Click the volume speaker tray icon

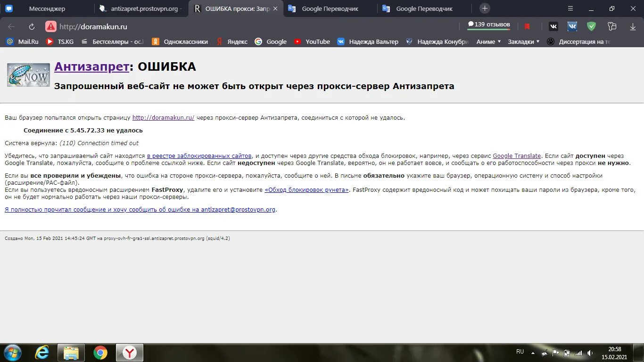pos(590,353)
